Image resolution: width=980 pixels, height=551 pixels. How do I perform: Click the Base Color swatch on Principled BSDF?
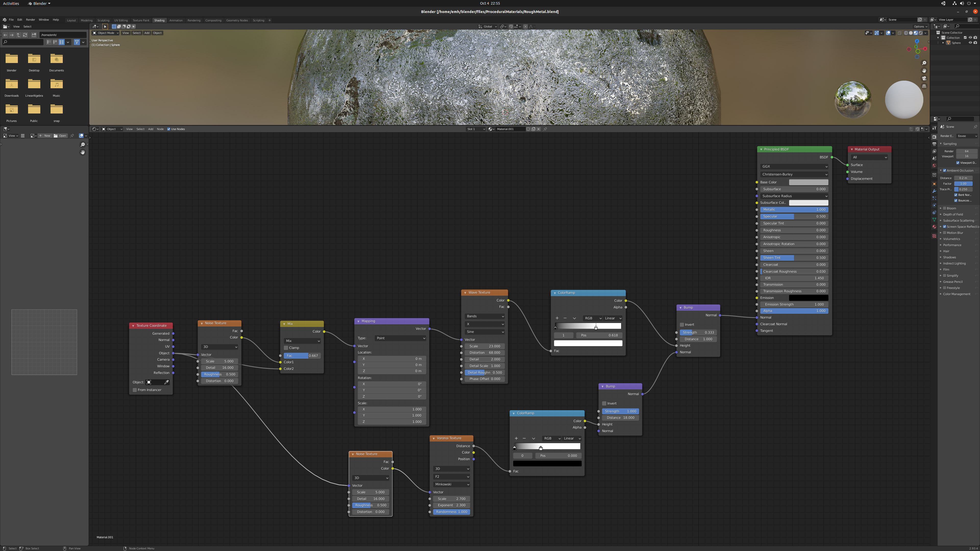808,183
